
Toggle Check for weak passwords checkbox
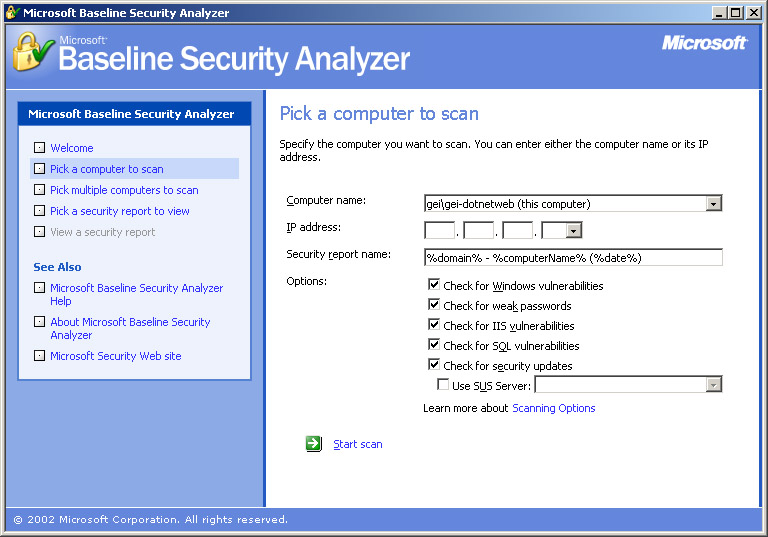coord(434,306)
